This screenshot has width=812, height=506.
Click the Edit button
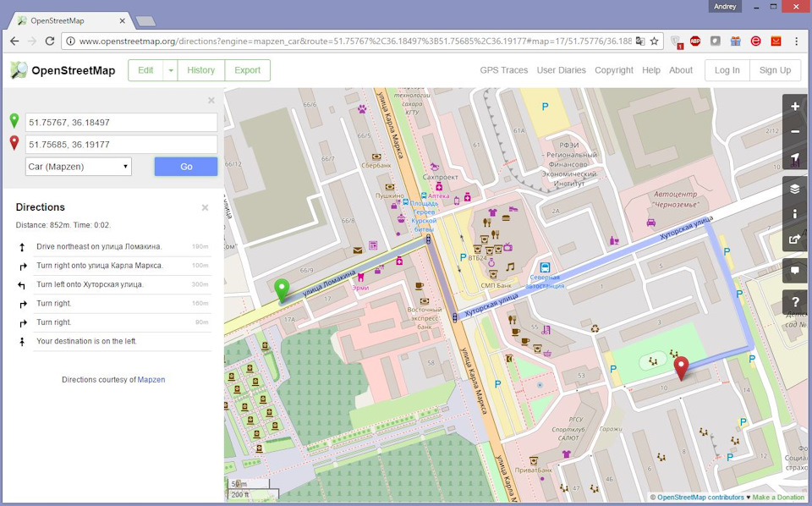click(145, 70)
